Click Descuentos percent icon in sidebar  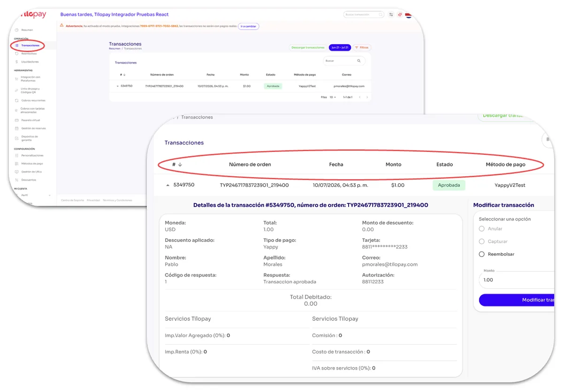[16, 180]
